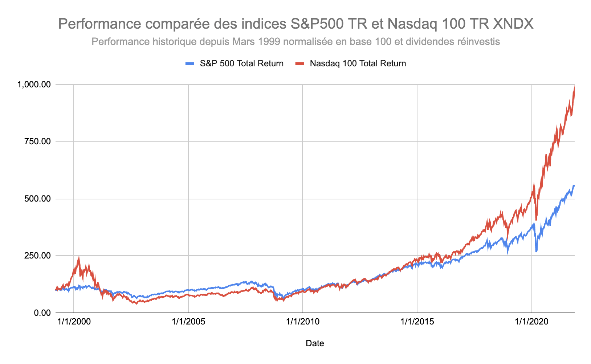Click the '1/1/2010' x-axis label
Image resolution: width=591 pixels, height=364 pixels.
(302, 322)
